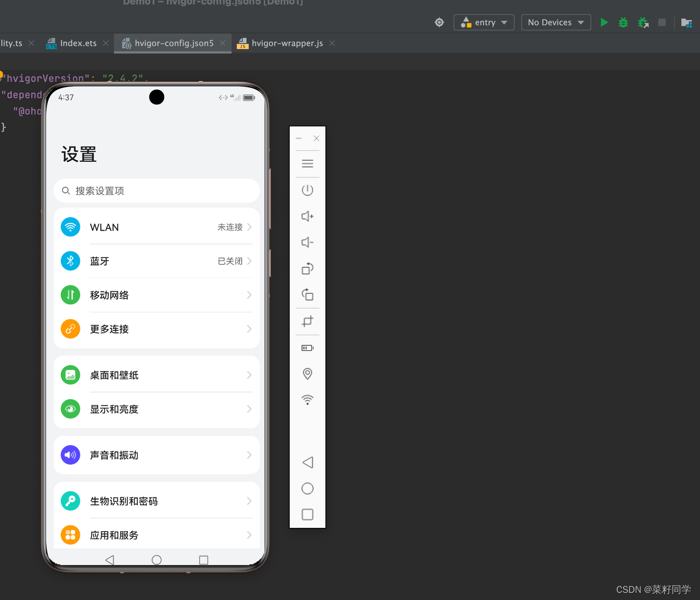Open emulator Wi-Fi network icon
Screen dimensions: 700x600
pos(307,400)
